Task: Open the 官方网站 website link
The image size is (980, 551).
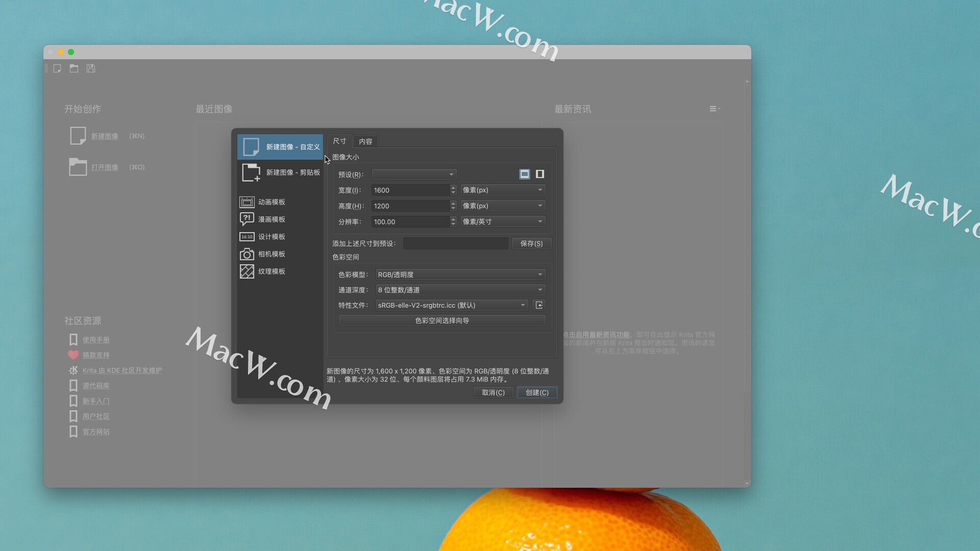Action: pyautogui.click(x=96, y=432)
